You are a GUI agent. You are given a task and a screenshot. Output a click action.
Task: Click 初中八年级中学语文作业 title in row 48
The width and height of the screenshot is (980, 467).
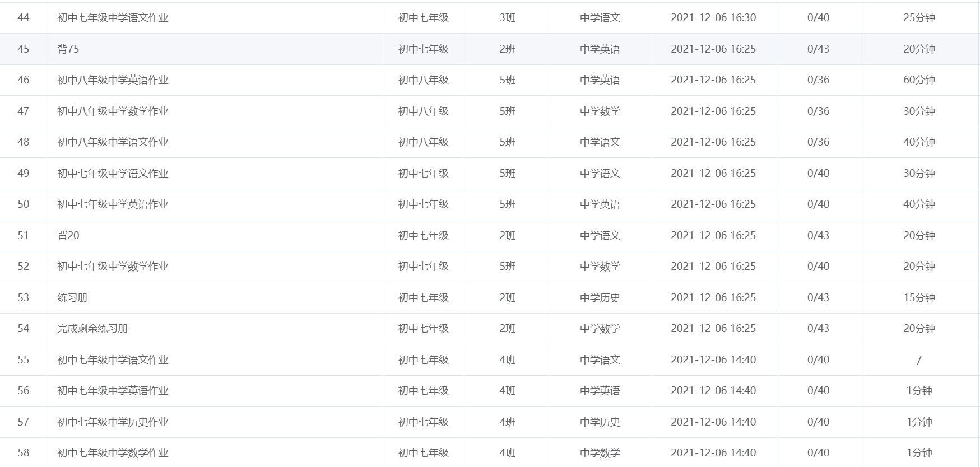pos(113,142)
